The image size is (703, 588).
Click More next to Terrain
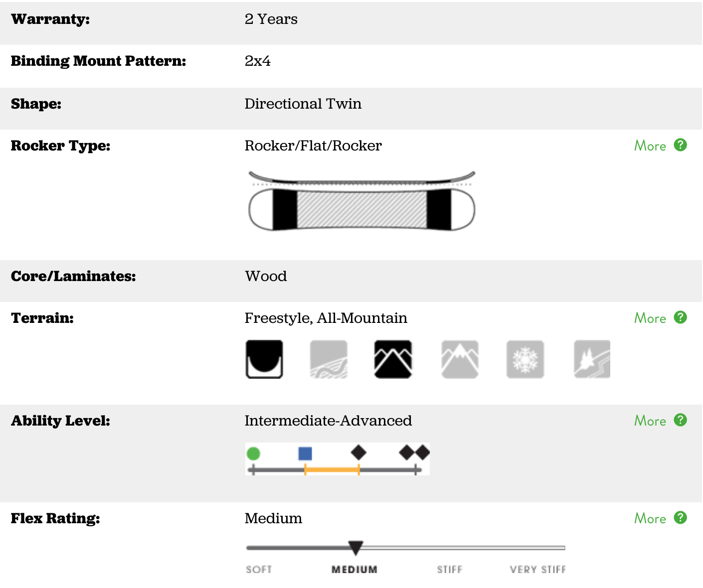[x=650, y=318]
